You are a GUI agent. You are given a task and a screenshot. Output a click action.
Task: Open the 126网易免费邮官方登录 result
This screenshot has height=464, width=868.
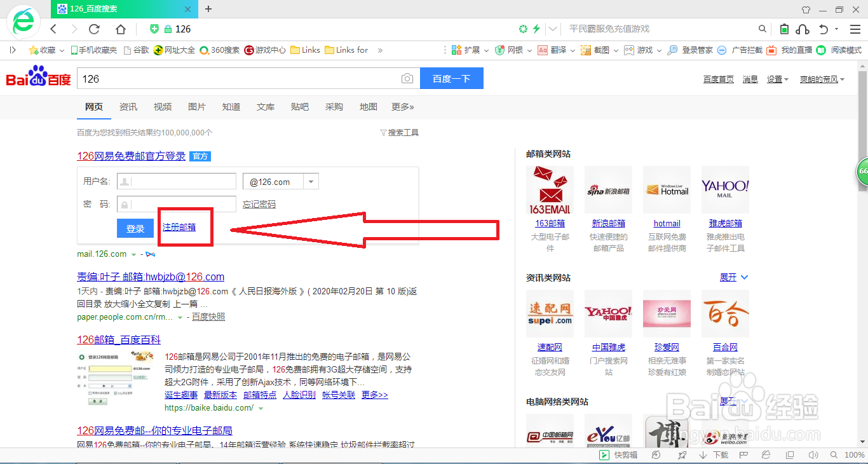tap(132, 156)
